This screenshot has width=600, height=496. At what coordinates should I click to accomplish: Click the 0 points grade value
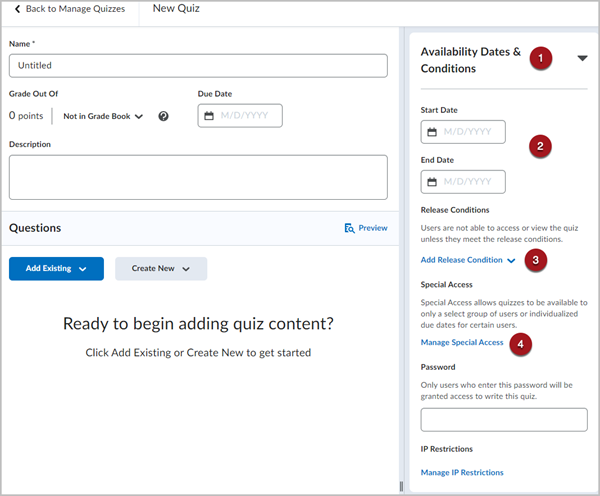coord(26,116)
